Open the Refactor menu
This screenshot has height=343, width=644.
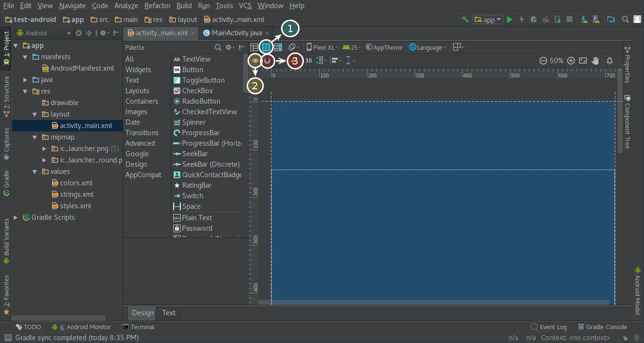coord(157,5)
